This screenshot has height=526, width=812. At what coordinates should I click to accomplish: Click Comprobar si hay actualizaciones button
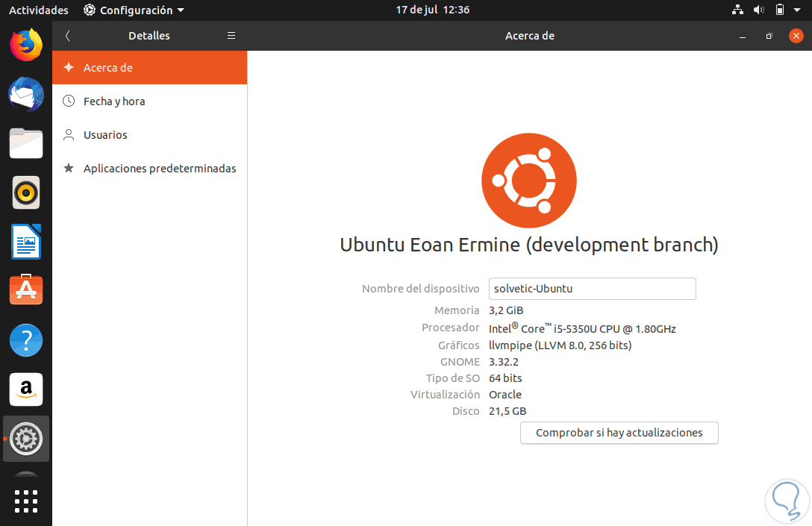coord(619,433)
